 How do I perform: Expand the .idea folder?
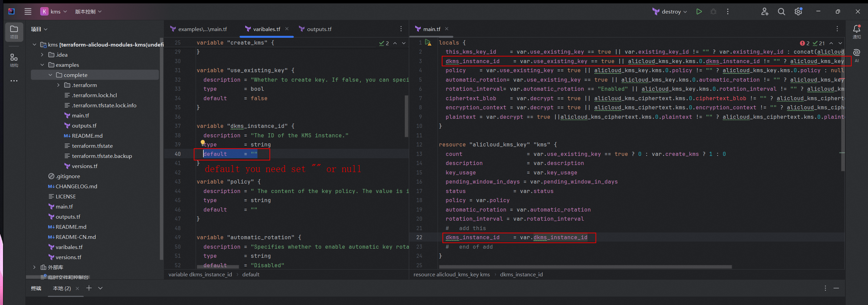point(42,55)
